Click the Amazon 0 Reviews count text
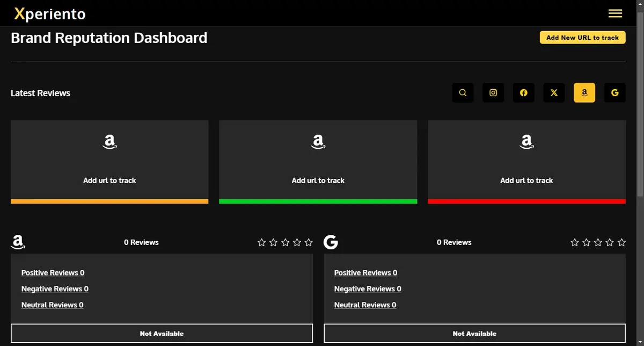This screenshot has width=644, height=346. 141,242
